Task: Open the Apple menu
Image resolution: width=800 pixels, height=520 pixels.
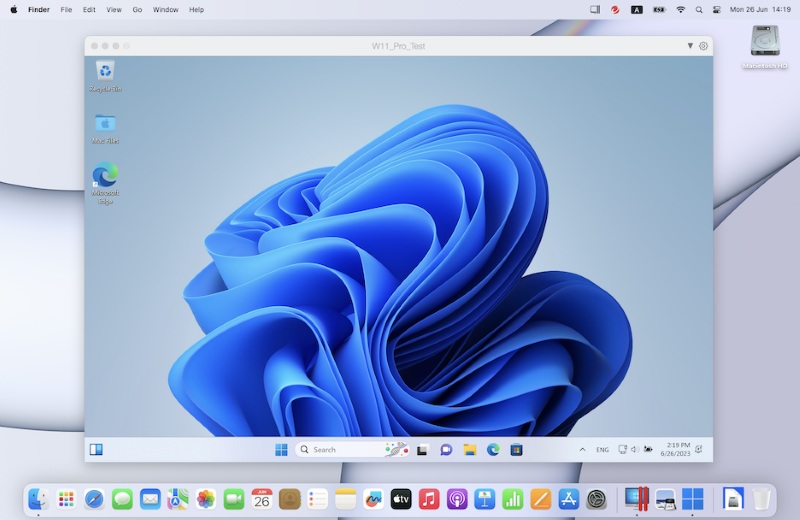Action: pos(14,9)
